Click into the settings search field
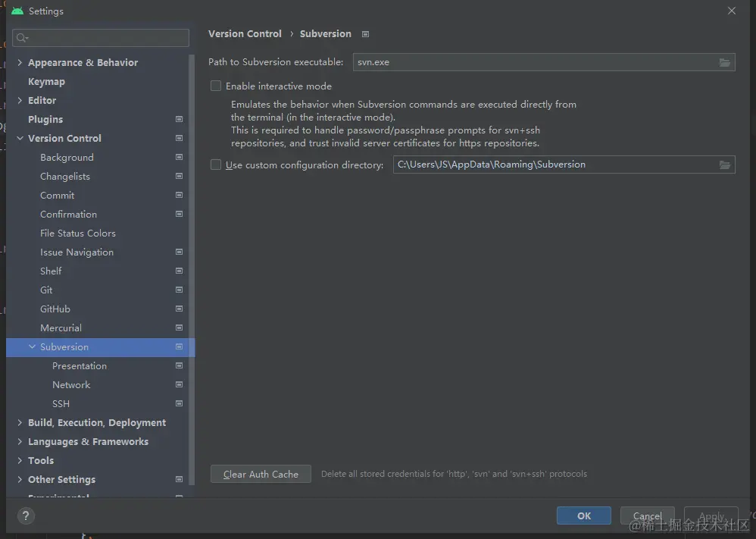The width and height of the screenshot is (756, 539). (101, 38)
